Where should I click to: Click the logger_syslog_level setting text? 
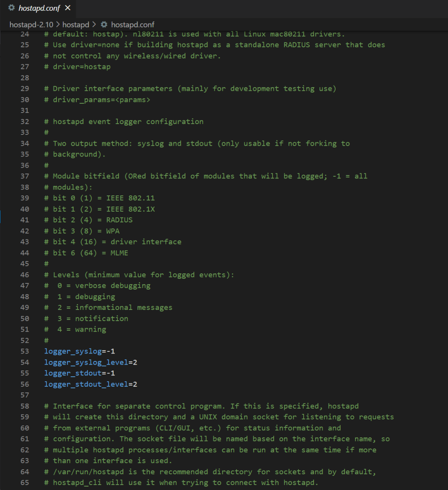(x=86, y=362)
